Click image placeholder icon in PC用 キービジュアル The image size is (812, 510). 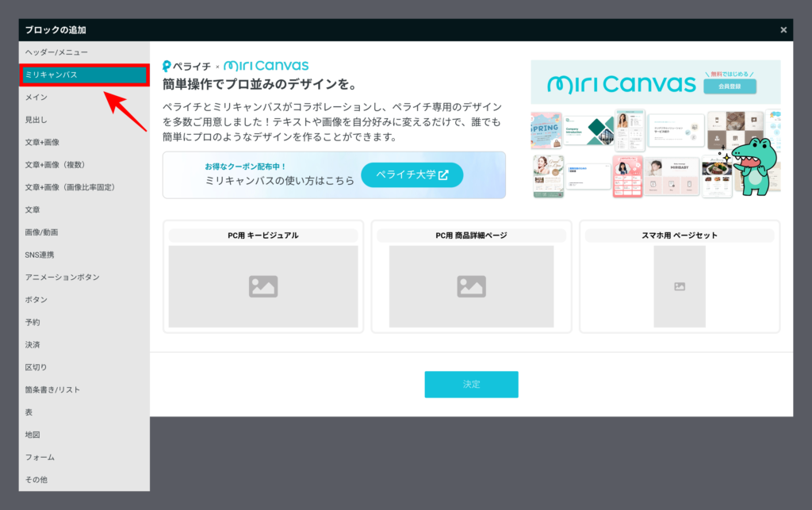263,286
